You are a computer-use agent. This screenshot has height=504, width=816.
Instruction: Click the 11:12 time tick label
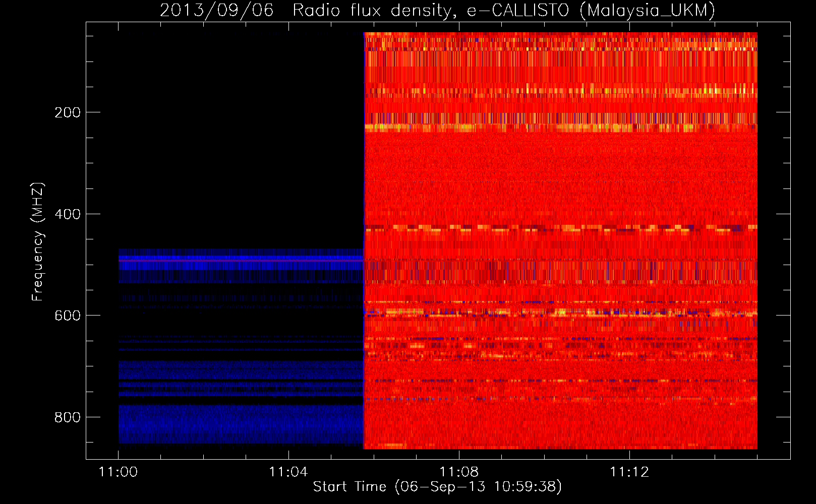[x=629, y=472]
